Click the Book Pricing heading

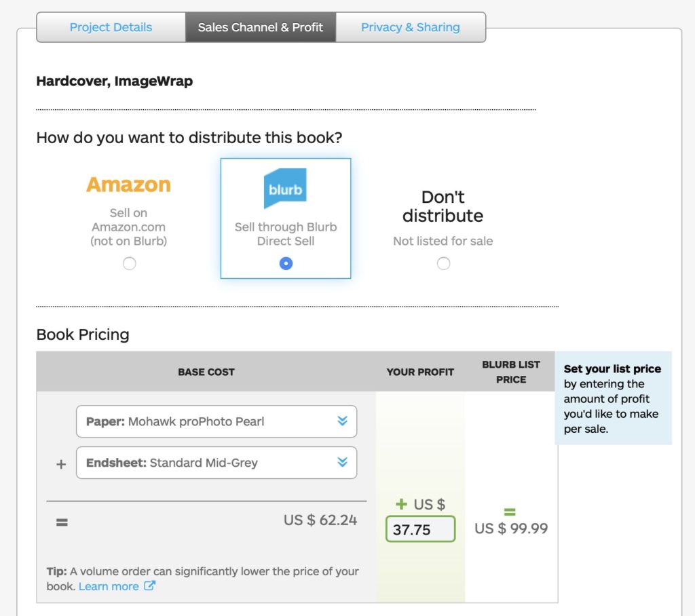(83, 334)
